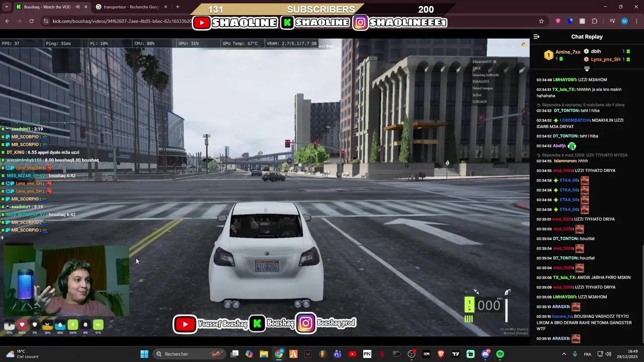Reload the Kick page
The height and width of the screenshot is (362, 644).
point(31,21)
